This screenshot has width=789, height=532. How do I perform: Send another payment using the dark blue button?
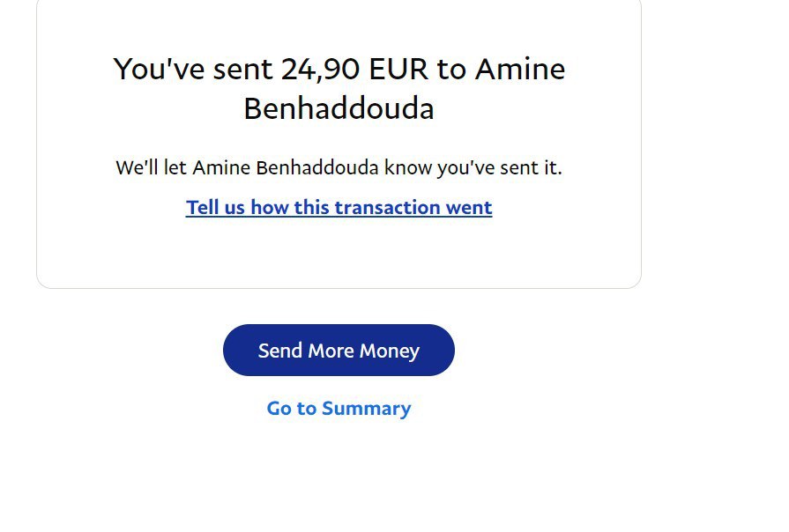[x=339, y=351]
